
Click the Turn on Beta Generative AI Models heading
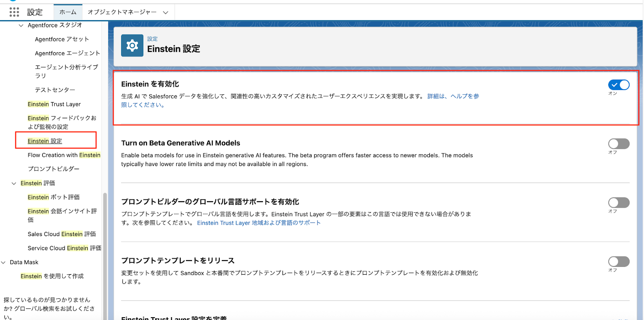point(181,143)
